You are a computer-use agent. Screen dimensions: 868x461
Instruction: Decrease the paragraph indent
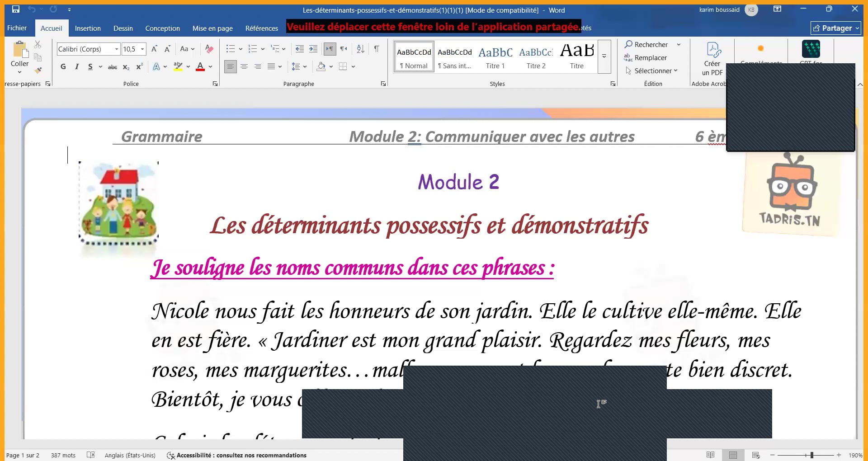coord(299,49)
